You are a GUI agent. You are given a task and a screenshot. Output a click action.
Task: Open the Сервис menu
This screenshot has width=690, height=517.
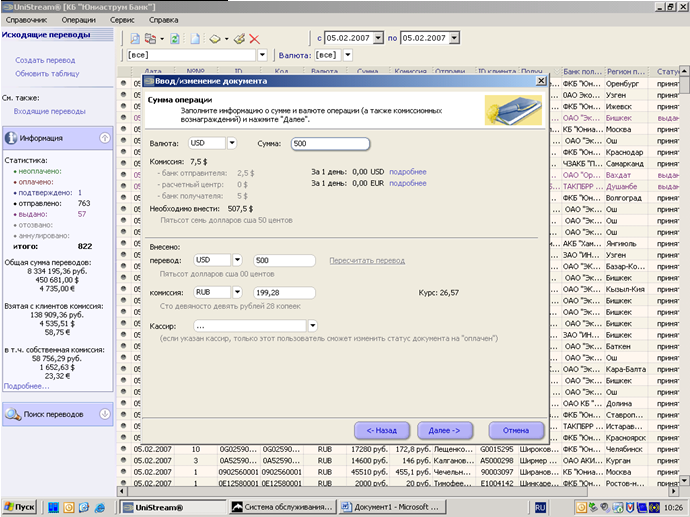[x=122, y=20]
